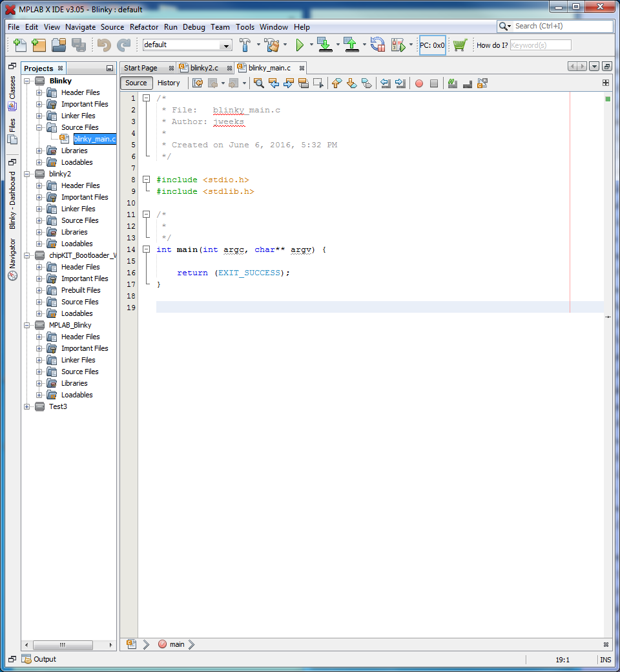Click Previous Bookmark icon

tap(336, 83)
